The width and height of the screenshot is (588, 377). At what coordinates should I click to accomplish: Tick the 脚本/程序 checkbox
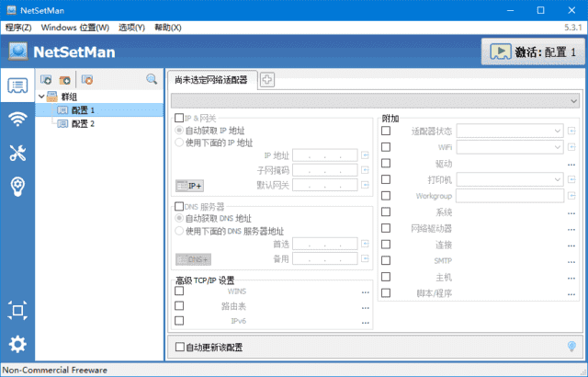pos(386,293)
